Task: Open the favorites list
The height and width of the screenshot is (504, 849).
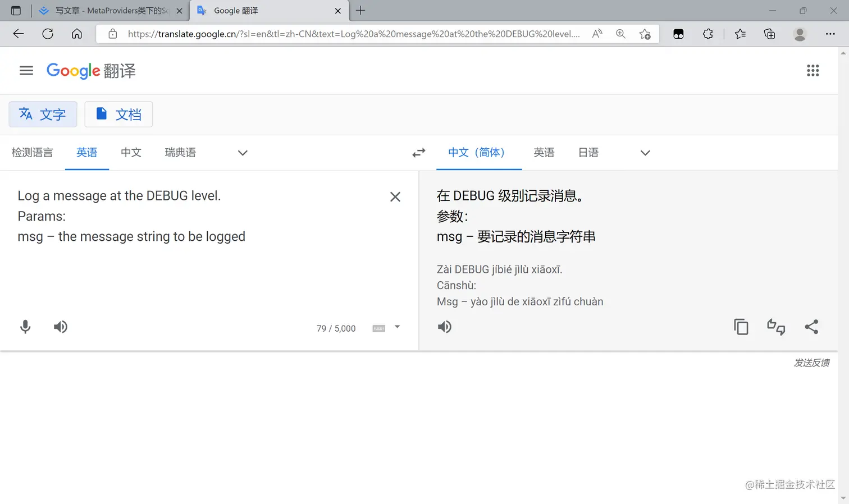Action: click(740, 34)
